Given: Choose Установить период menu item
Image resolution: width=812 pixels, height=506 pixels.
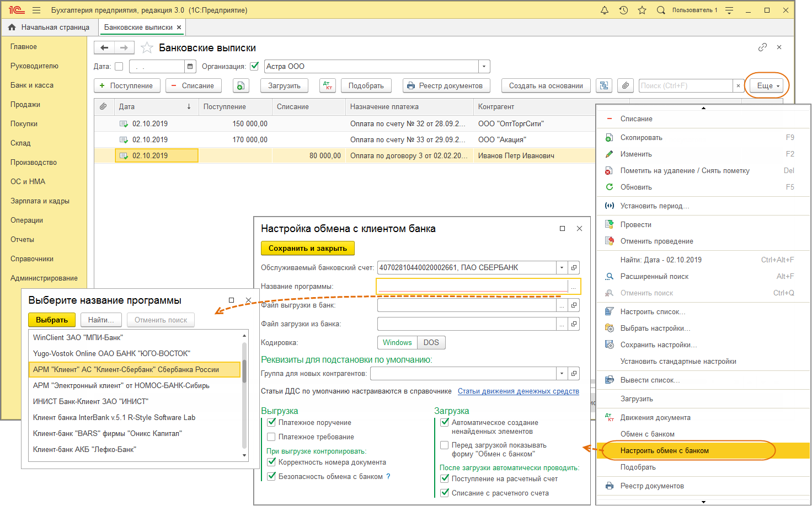Looking at the screenshot, I should click(x=703, y=206).
